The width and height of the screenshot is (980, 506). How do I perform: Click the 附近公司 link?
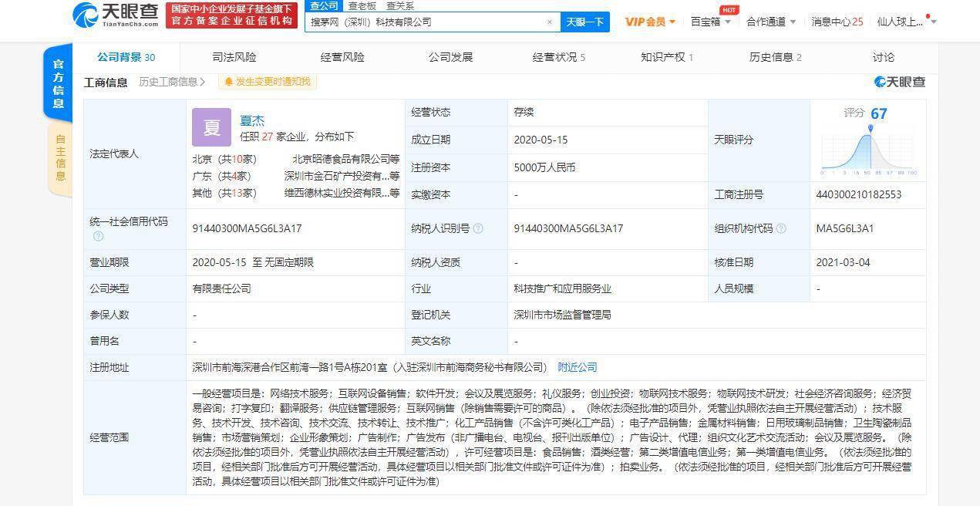point(578,367)
